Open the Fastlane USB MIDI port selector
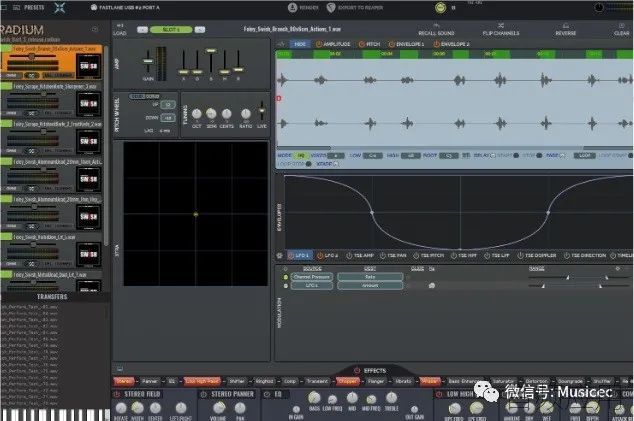This screenshot has width=634, height=421. (125, 7)
